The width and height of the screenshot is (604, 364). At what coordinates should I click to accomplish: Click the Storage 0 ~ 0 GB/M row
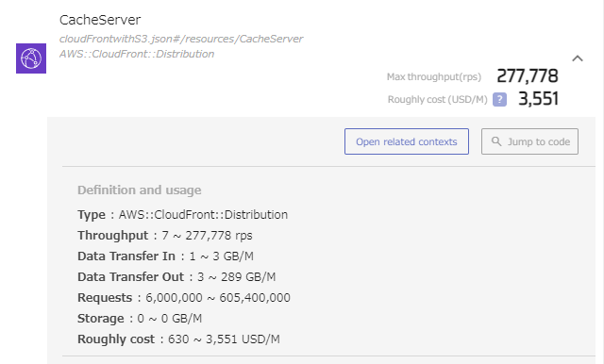[140, 319]
